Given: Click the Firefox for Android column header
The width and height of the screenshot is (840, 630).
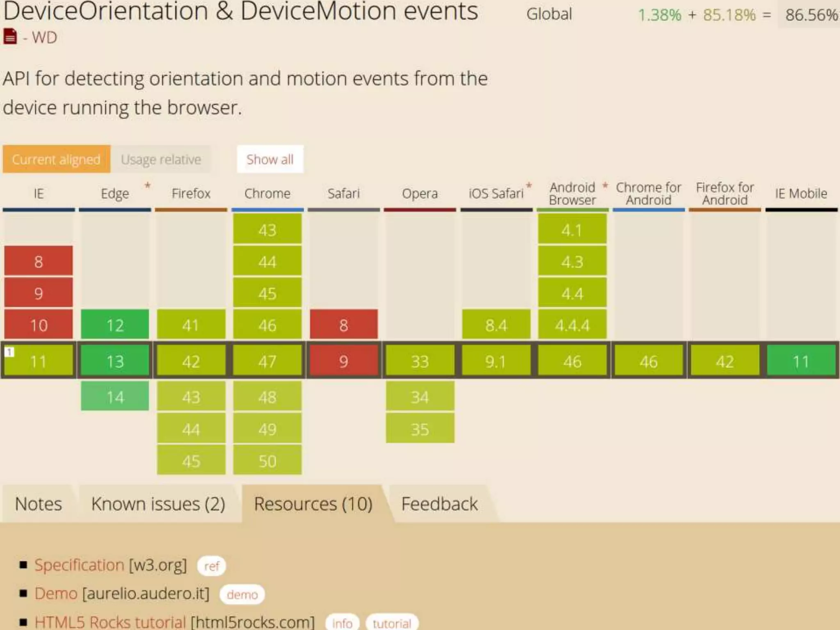Looking at the screenshot, I should pyautogui.click(x=725, y=193).
